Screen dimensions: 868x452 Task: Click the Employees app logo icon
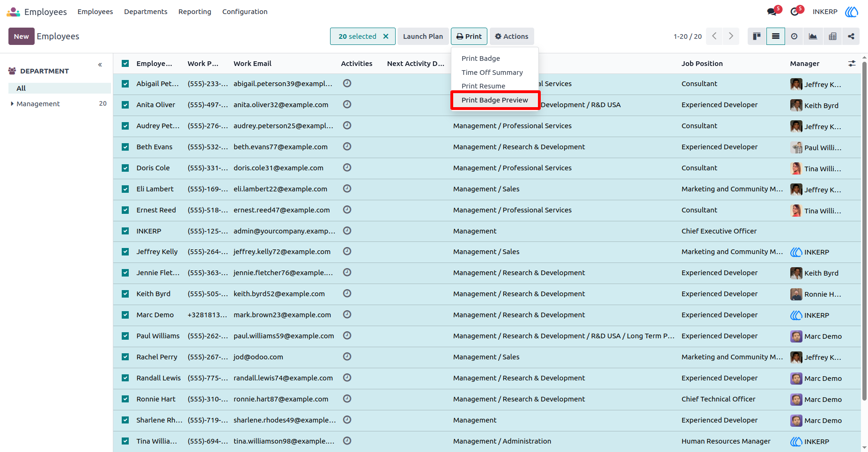point(13,12)
